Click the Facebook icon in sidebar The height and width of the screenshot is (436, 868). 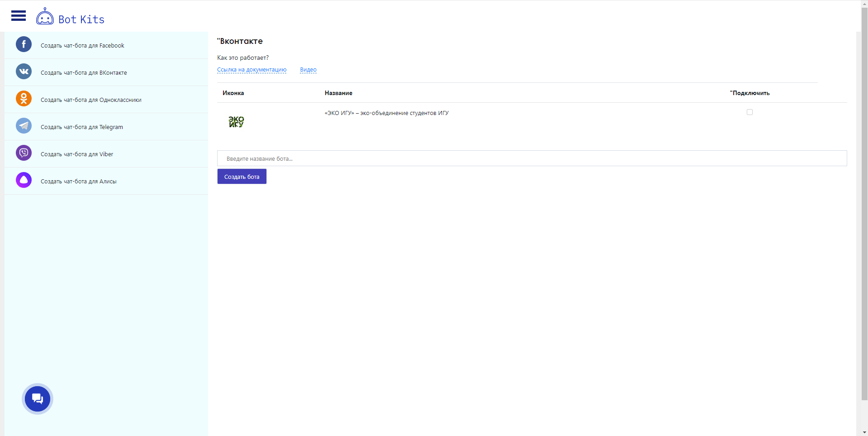(x=24, y=44)
